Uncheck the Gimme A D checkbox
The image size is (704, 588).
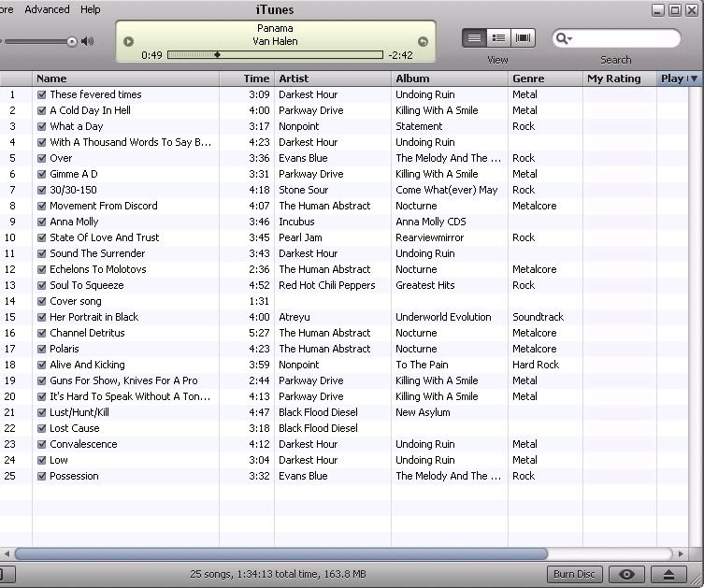42,174
